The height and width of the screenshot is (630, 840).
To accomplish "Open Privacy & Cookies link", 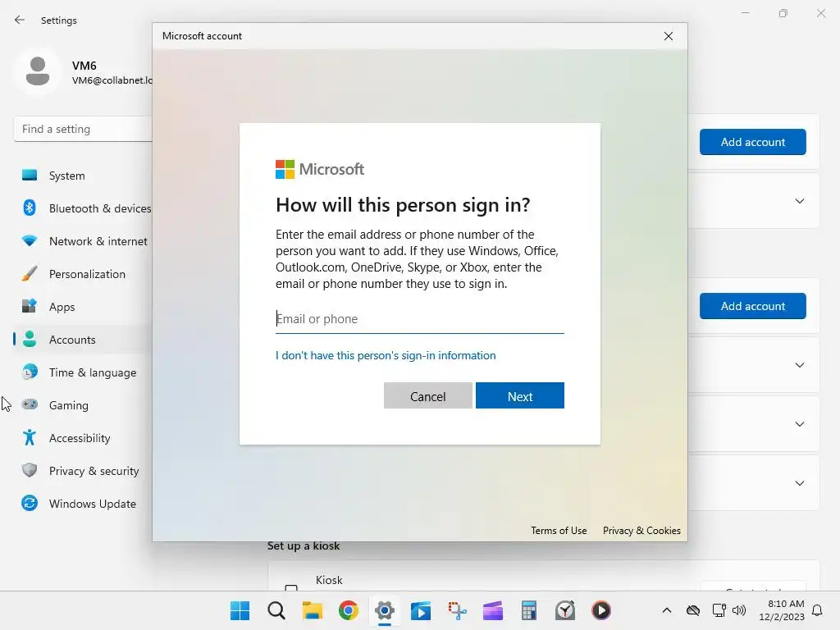I will point(641,531).
